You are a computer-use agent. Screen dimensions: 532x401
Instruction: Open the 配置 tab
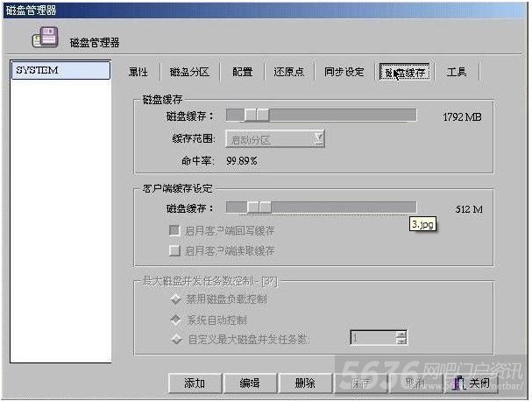coord(243,72)
